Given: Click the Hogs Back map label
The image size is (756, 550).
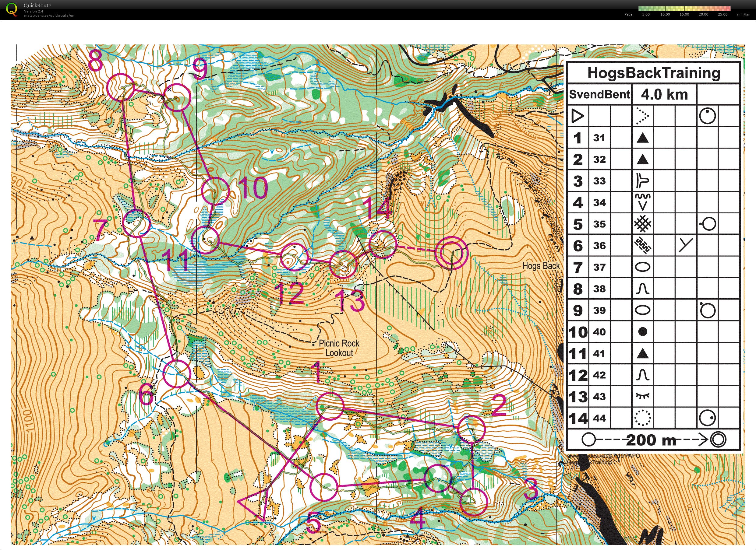Looking at the screenshot, I should [x=541, y=265].
